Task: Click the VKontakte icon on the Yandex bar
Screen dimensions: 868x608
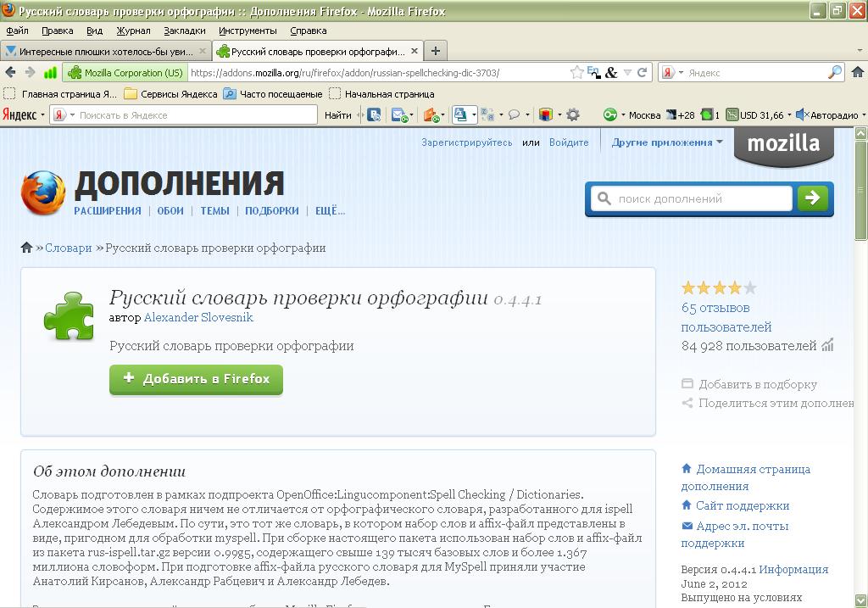Action: click(374, 114)
